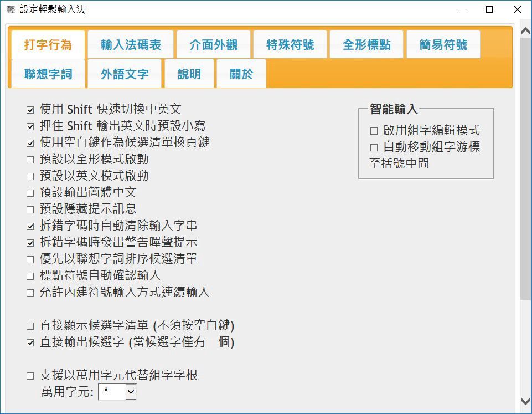Select the 特殊符號 tab
Viewport: 532px width, 414px height.
290,45
